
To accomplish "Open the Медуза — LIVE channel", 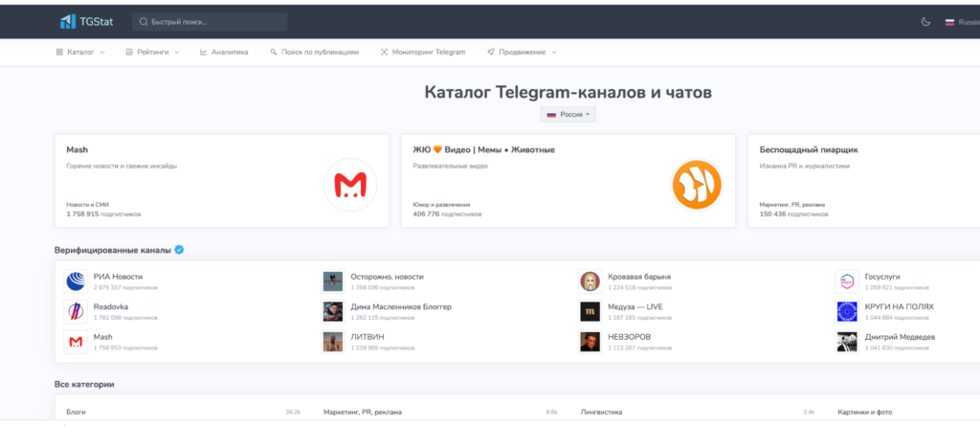I will pyautogui.click(x=635, y=306).
